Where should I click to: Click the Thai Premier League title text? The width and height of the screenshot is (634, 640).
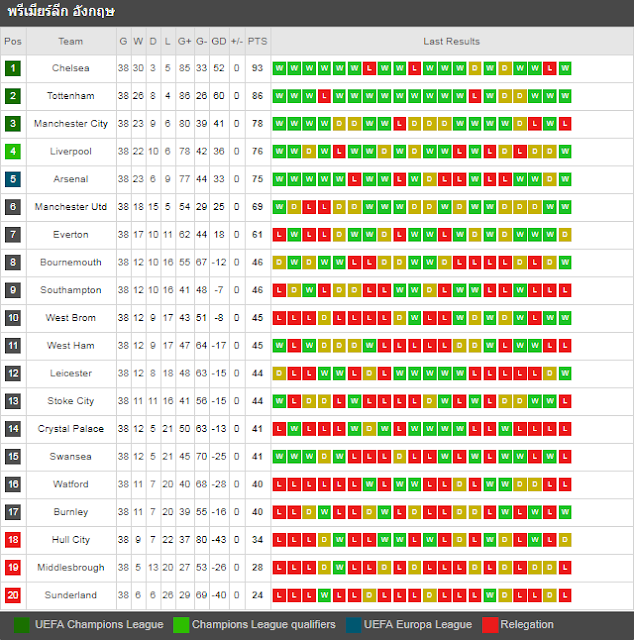[x=61, y=11]
